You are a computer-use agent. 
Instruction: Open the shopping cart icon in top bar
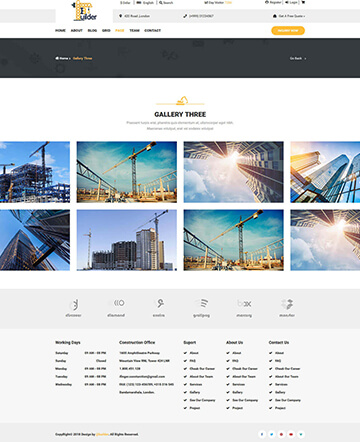[x=303, y=2]
